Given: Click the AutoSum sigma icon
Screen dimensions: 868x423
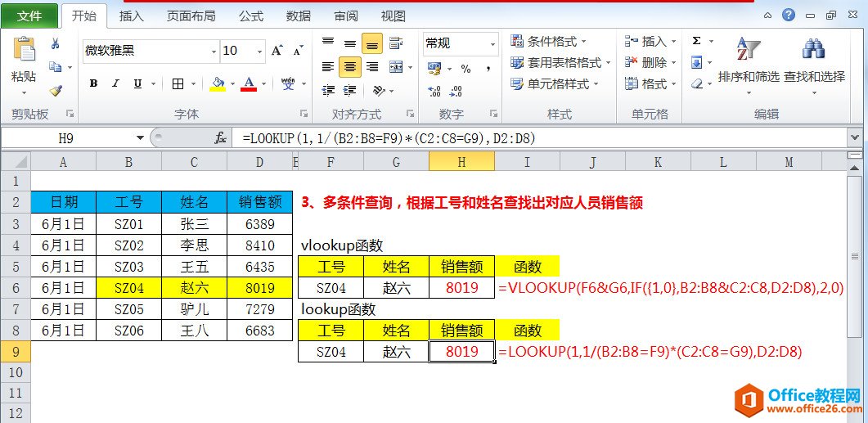Looking at the screenshot, I should tap(696, 41).
